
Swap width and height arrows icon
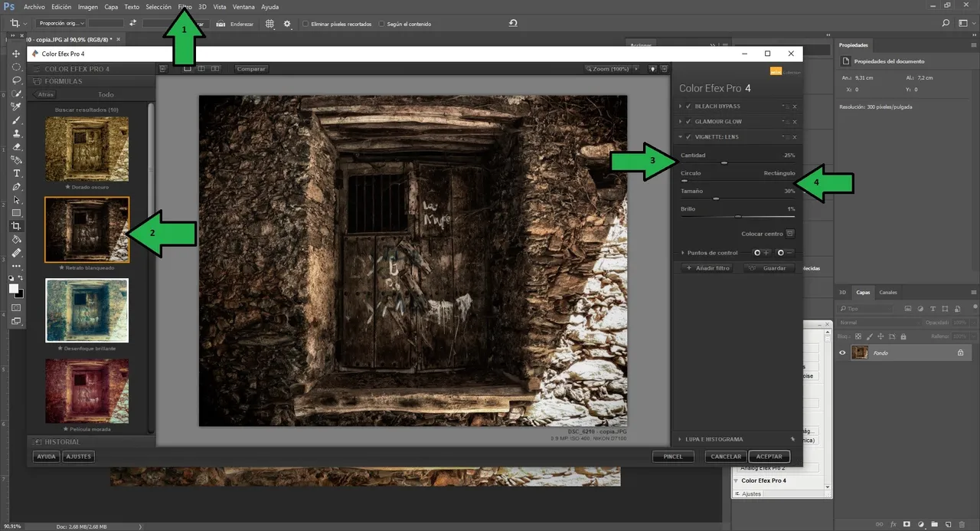pos(133,24)
